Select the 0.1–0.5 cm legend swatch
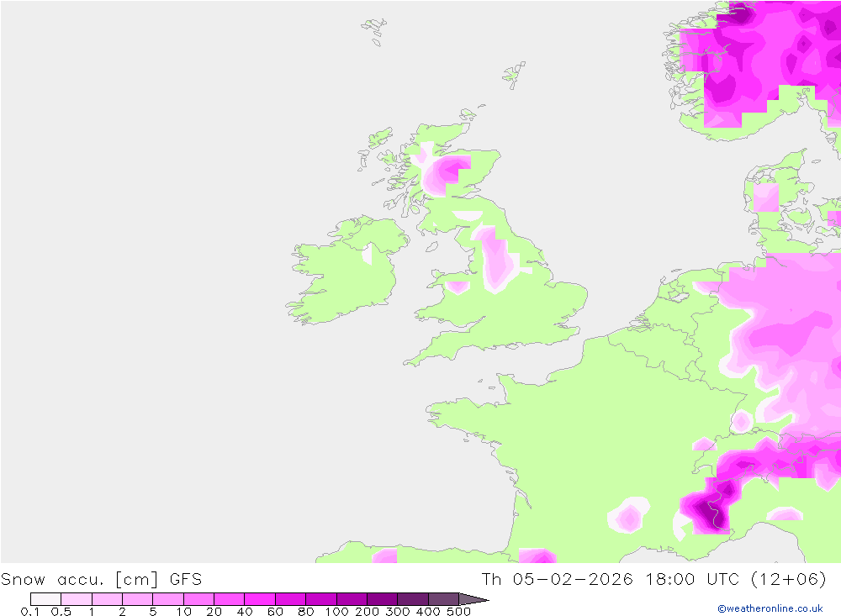This screenshot has width=841, height=616. pos(45,599)
